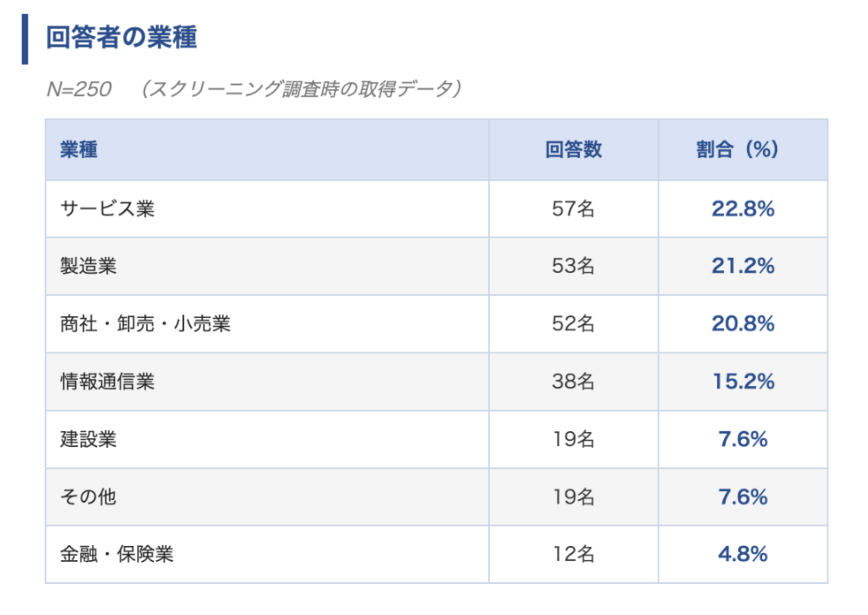This screenshot has width=868, height=615.
Task: Click the 20.8% percentage value
Action: pyautogui.click(x=742, y=324)
